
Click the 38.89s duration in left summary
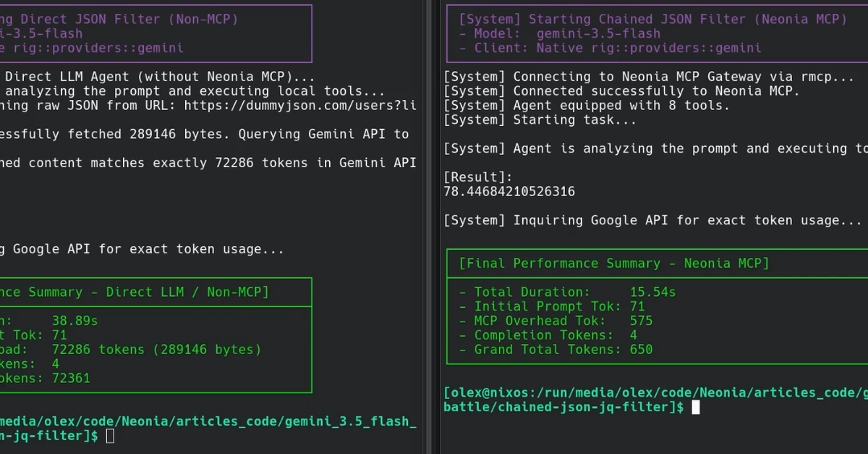(75, 320)
